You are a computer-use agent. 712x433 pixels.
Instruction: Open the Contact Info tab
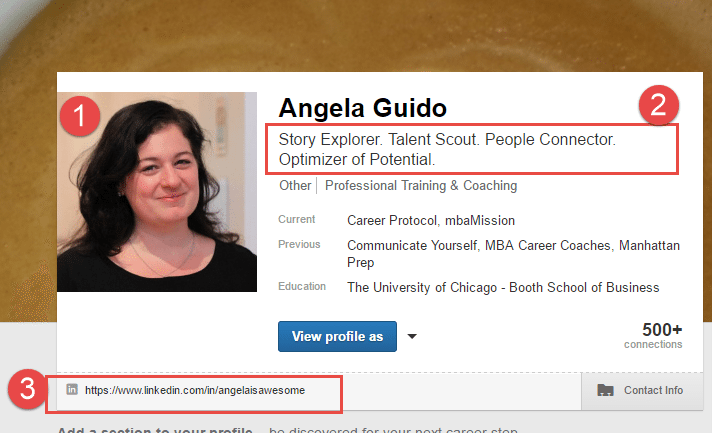(642, 391)
